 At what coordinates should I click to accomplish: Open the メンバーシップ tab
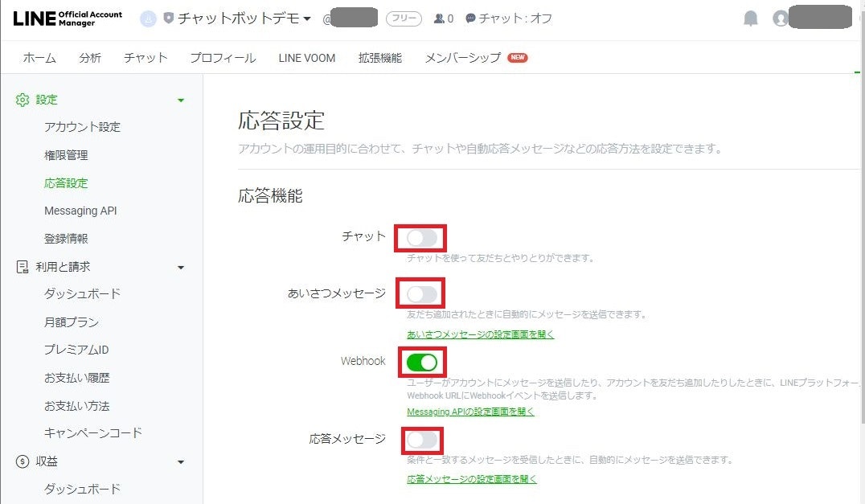463,58
